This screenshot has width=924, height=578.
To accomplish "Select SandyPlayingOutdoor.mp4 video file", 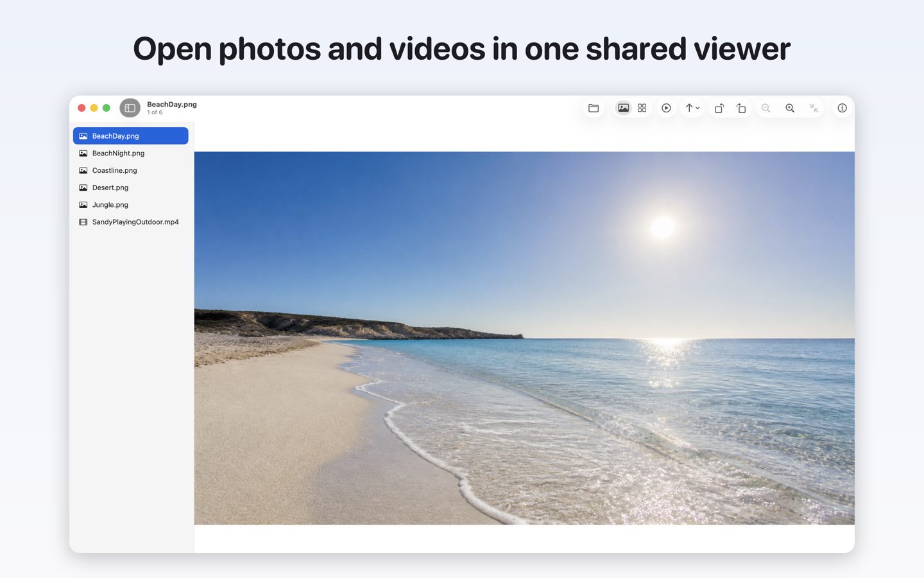I will click(x=131, y=222).
